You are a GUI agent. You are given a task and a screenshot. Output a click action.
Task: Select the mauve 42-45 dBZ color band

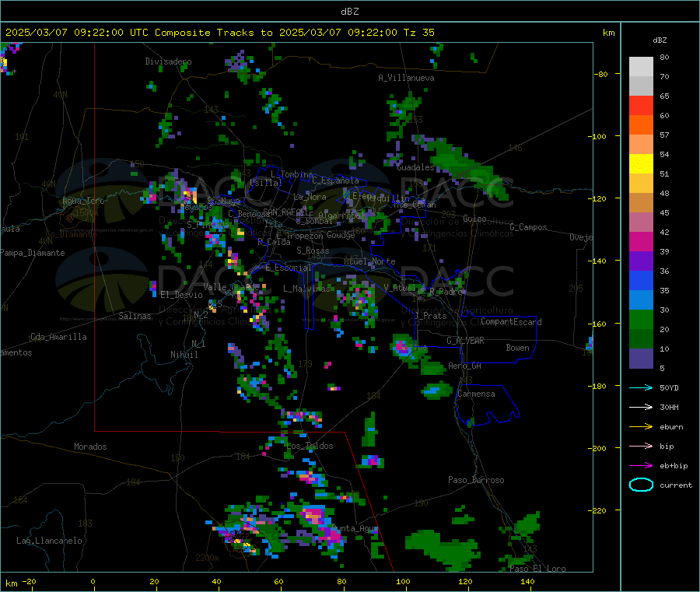[641, 222]
